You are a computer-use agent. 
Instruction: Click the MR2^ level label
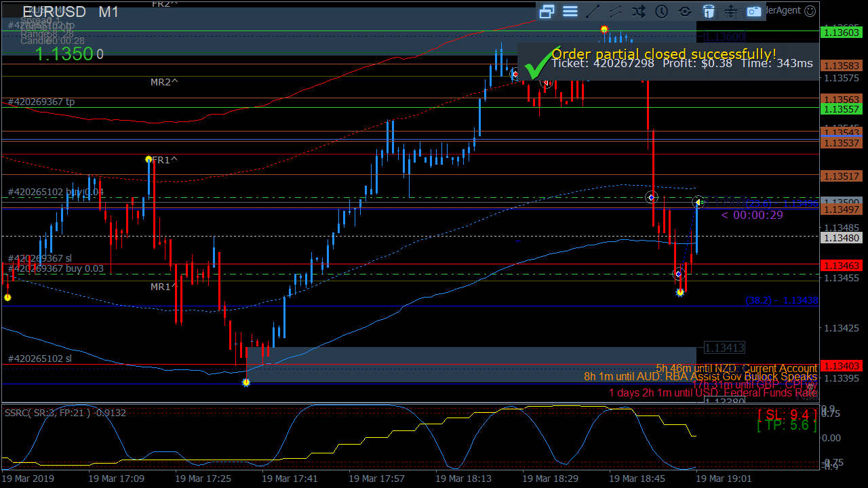tap(165, 82)
